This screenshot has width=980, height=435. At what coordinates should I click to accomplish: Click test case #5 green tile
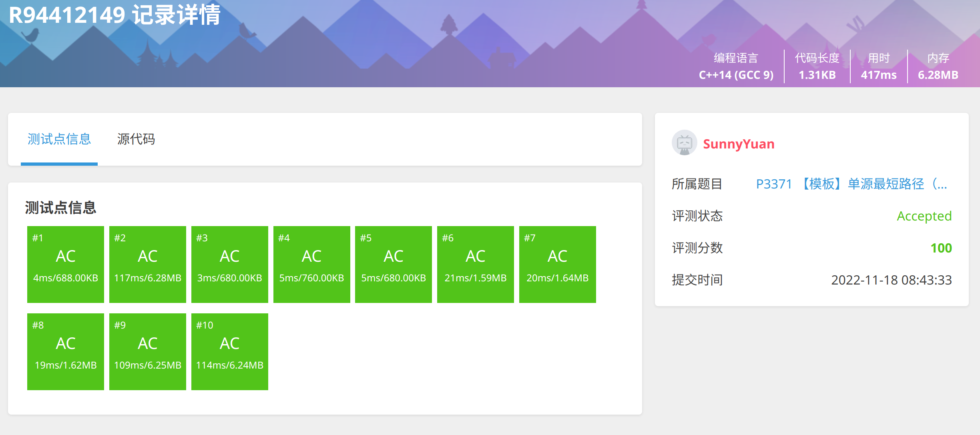pos(393,264)
